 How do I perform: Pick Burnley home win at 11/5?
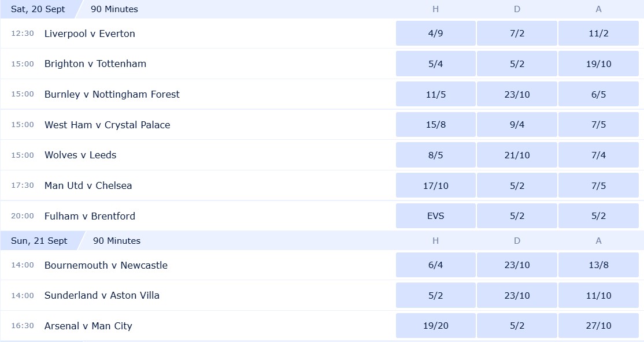435,94
